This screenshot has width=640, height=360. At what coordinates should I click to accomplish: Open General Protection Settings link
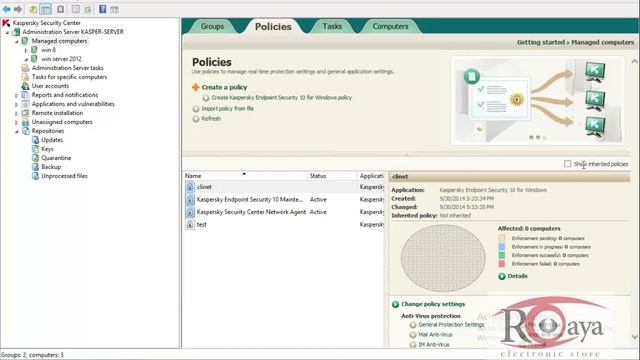coord(451,324)
